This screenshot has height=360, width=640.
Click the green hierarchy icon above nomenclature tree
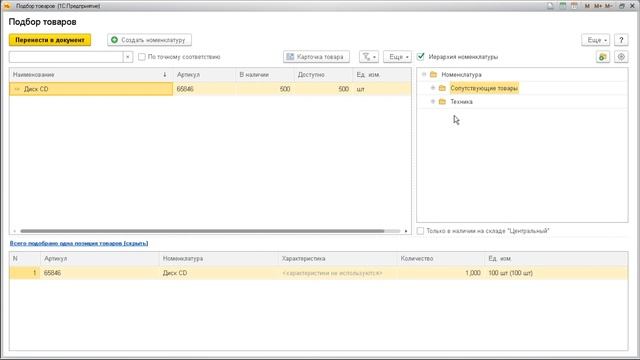click(x=602, y=57)
